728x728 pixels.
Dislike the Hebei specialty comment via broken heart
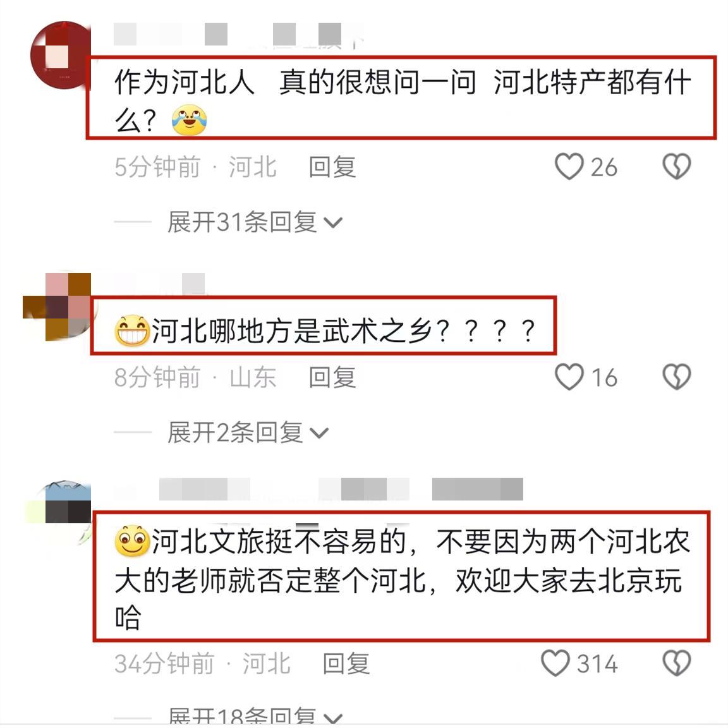676,166
